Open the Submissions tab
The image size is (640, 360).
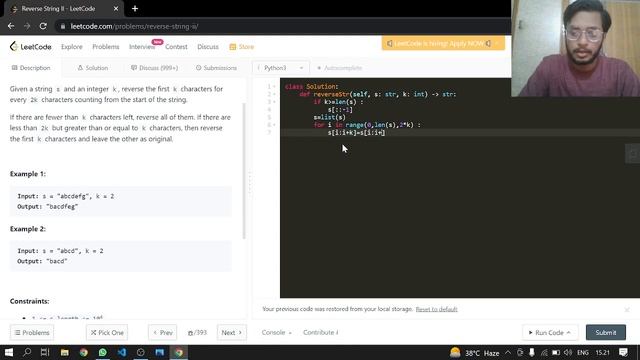pyautogui.click(x=216, y=68)
